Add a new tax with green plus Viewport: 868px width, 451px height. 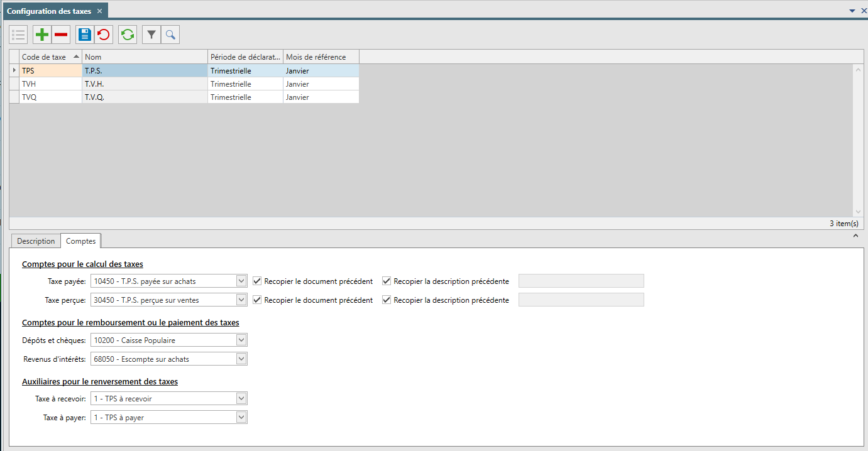[x=42, y=35]
